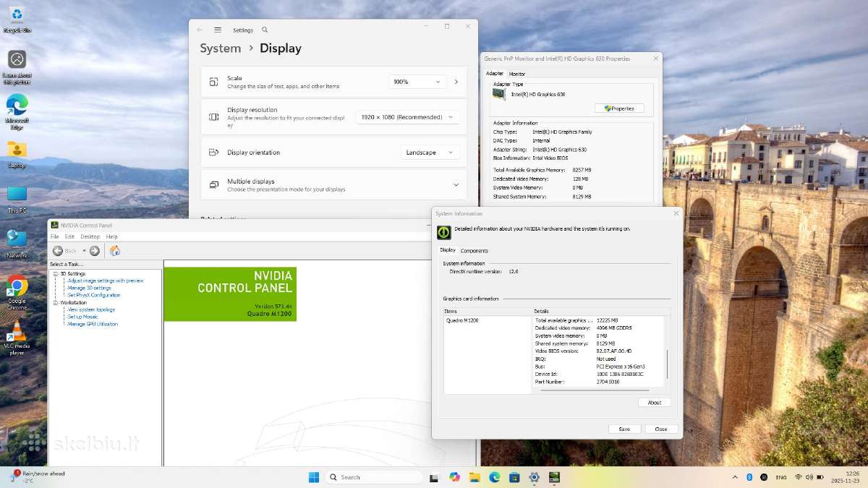Open the Help menu in NVIDIA Control Panel
This screenshot has width=868, height=488.
(x=112, y=236)
